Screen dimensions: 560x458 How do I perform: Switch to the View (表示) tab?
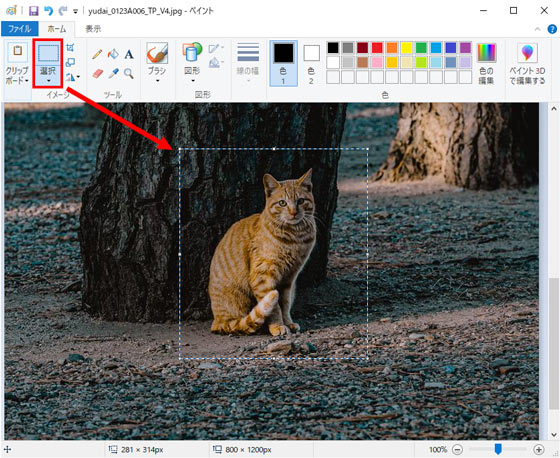93,29
